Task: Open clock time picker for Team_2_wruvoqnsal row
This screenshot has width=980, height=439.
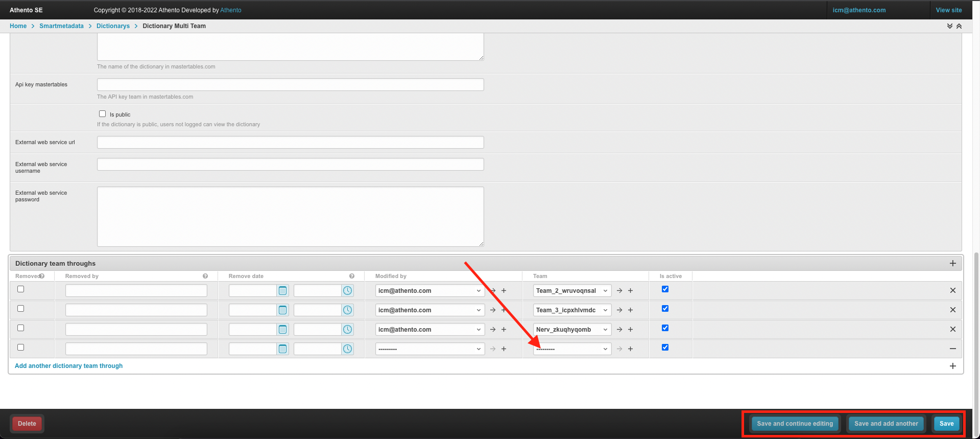Action: [x=348, y=291]
